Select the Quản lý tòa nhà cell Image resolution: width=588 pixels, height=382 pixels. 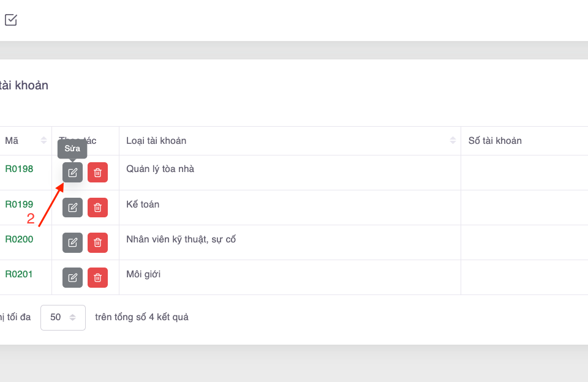click(x=160, y=169)
